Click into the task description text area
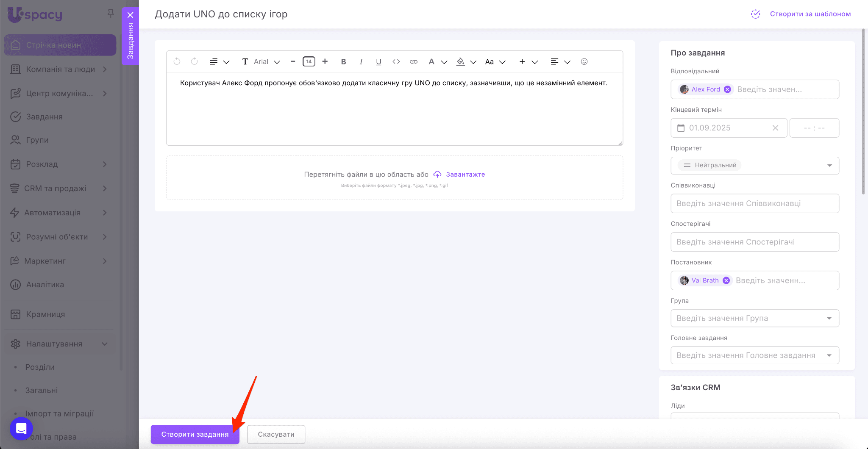This screenshot has height=449, width=868. [395, 109]
